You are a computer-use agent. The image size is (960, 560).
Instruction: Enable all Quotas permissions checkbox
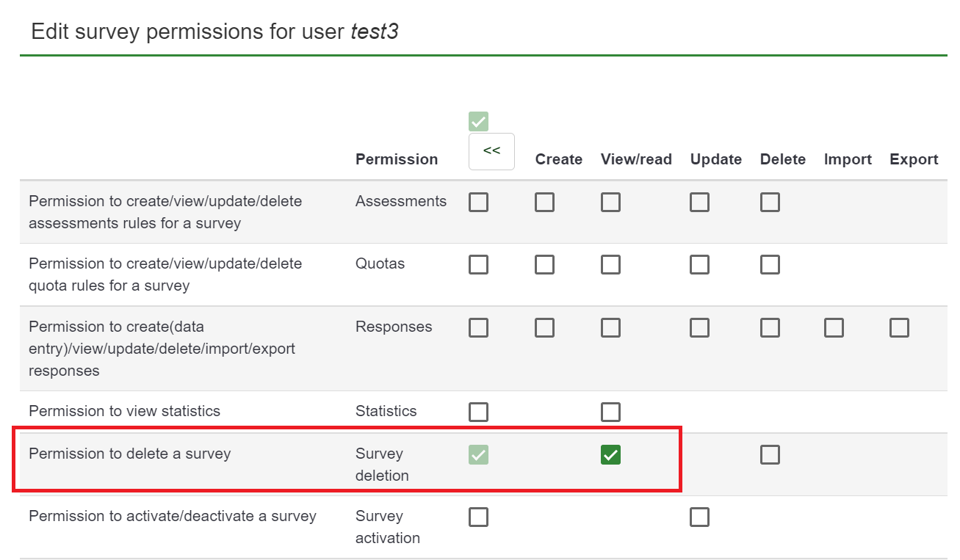coord(478,264)
